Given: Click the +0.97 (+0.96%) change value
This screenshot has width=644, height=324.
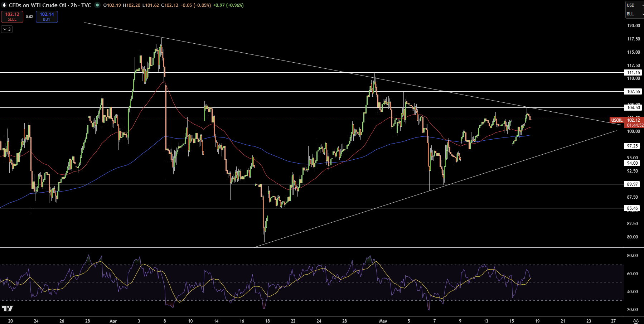Looking at the screenshot, I should (x=228, y=5).
